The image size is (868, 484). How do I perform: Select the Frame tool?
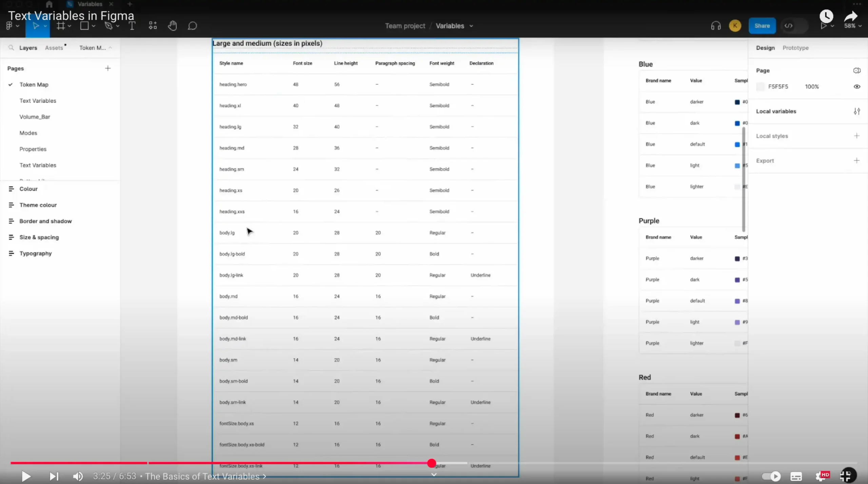pyautogui.click(x=61, y=26)
